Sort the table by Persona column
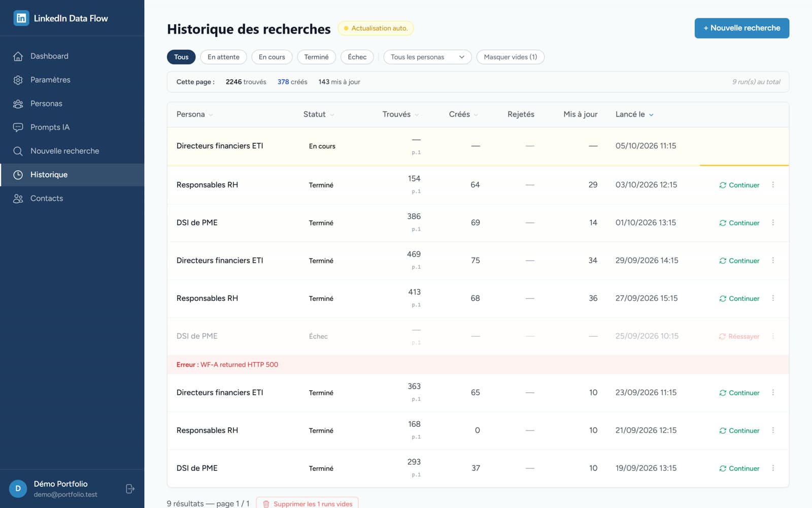Image resolution: width=812 pixels, height=508 pixels. (194, 114)
